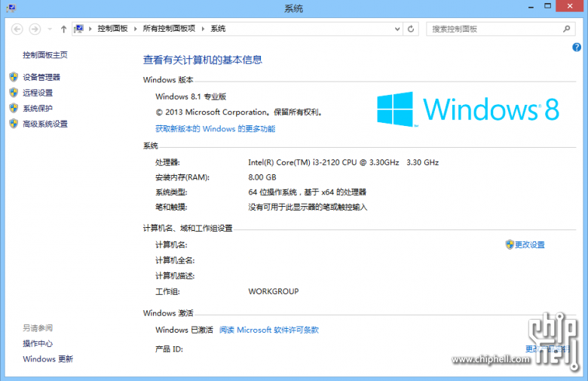Click shield icon beside 系统保护
588x381 pixels.
pos(14,108)
